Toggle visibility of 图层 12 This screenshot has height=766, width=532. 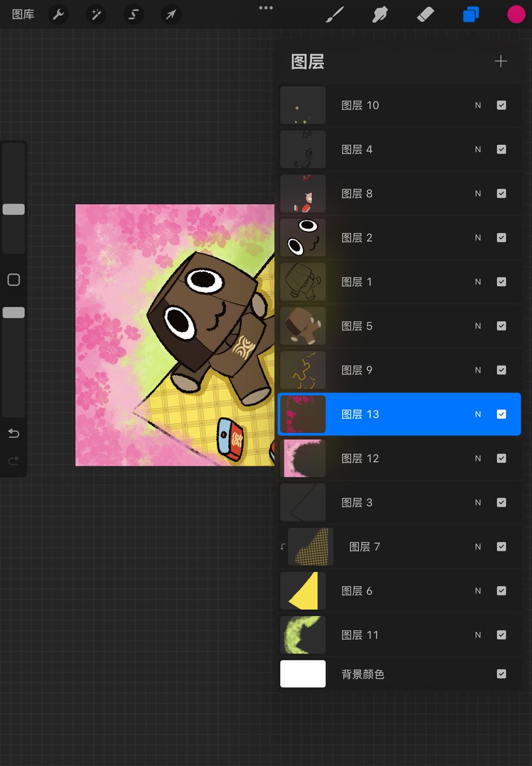pyautogui.click(x=501, y=458)
